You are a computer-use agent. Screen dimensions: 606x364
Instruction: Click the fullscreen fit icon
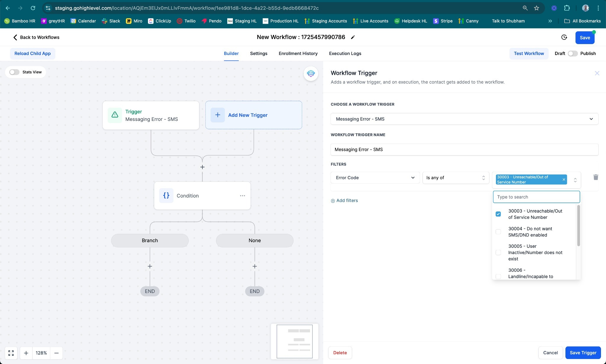11,353
